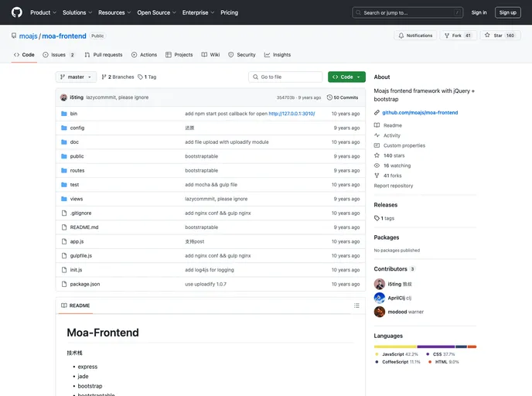Open the Projects tab
Viewport: 532px width, 396px height.
click(x=179, y=55)
